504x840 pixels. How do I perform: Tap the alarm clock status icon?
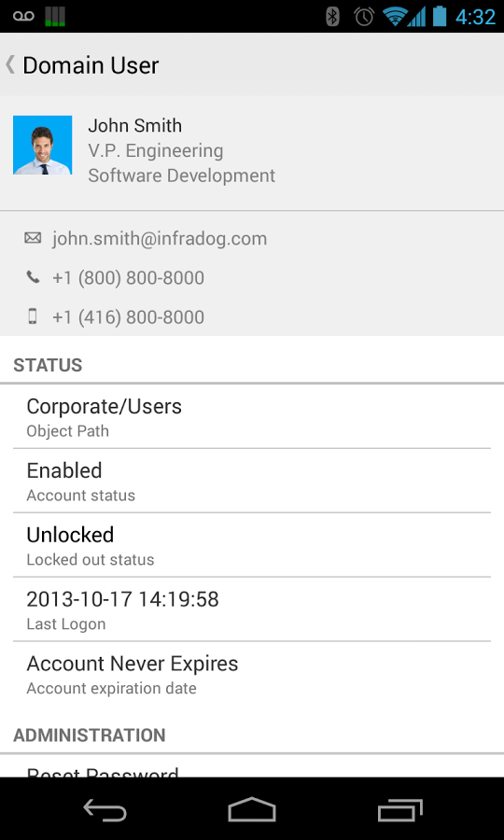pyautogui.click(x=364, y=17)
